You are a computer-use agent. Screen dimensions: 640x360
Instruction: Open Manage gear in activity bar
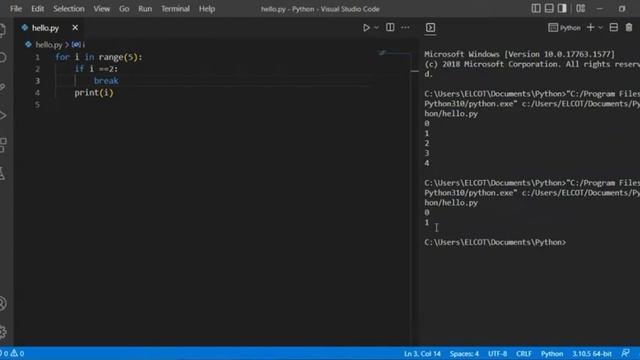point(2,332)
